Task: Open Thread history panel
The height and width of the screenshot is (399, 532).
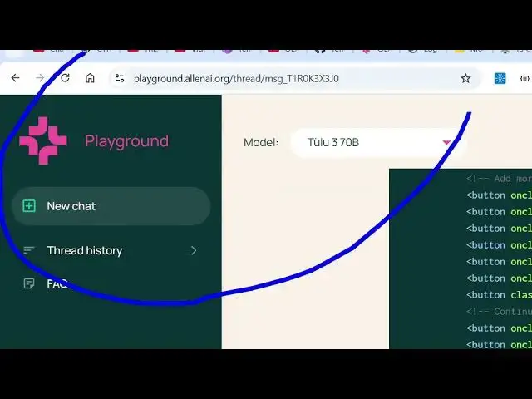Action: tap(111, 250)
